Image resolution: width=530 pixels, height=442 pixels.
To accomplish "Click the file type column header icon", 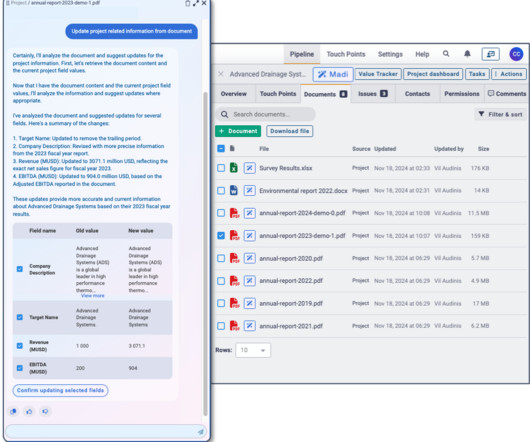I will coord(232,148).
